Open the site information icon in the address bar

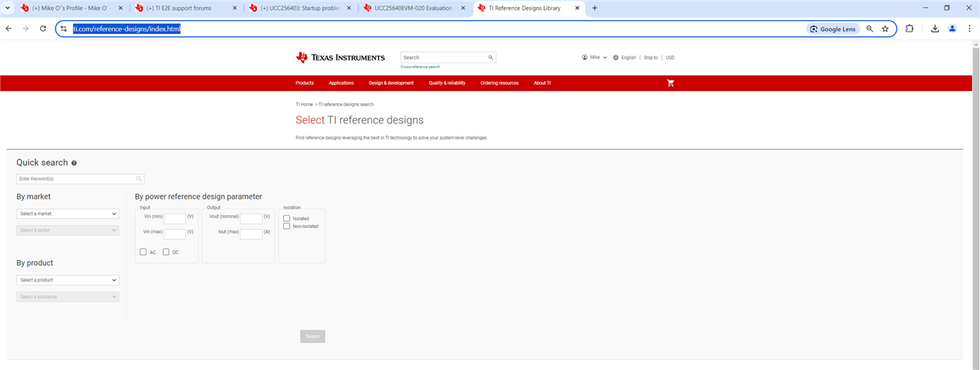pyautogui.click(x=64, y=29)
